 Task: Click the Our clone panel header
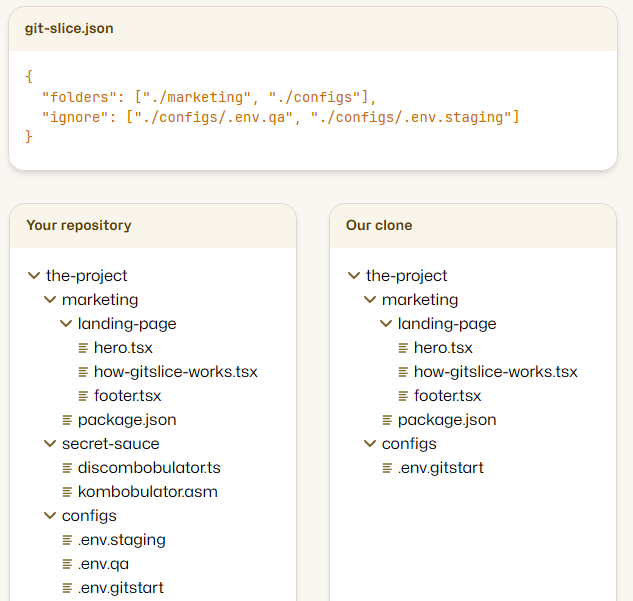[379, 225]
